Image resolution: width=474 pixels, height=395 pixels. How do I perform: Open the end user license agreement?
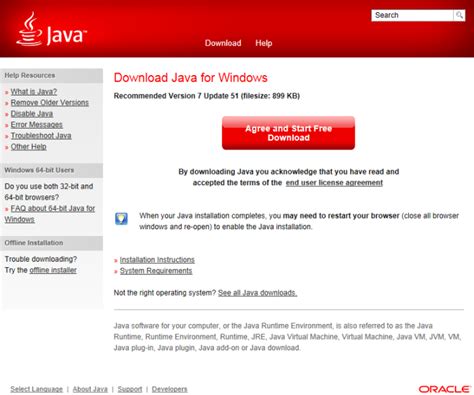(334, 183)
